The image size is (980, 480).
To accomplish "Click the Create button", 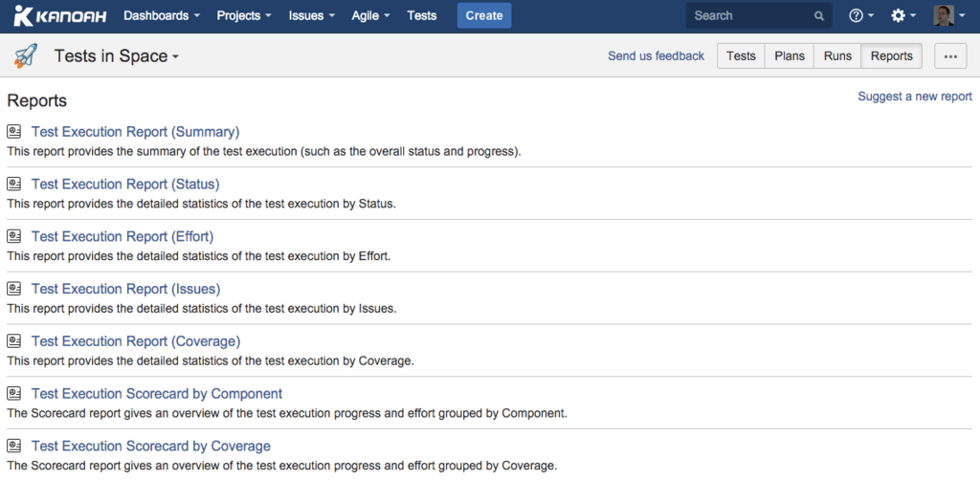I will pyautogui.click(x=484, y=15).
